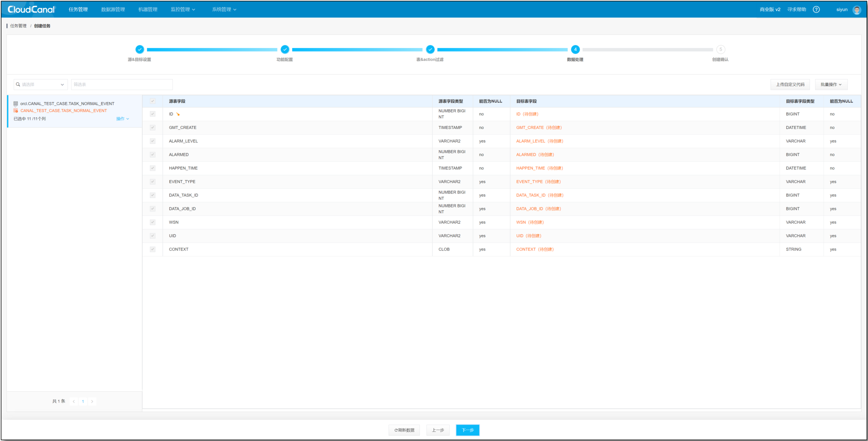Click the source table grid icon
Screen dimensions: 868x441
16,104
